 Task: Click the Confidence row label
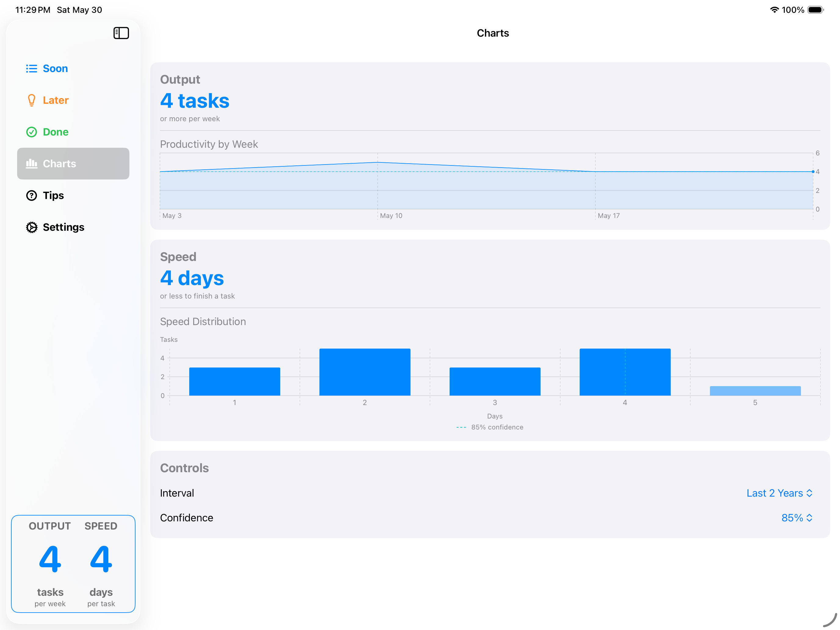[x=186, y=518]
